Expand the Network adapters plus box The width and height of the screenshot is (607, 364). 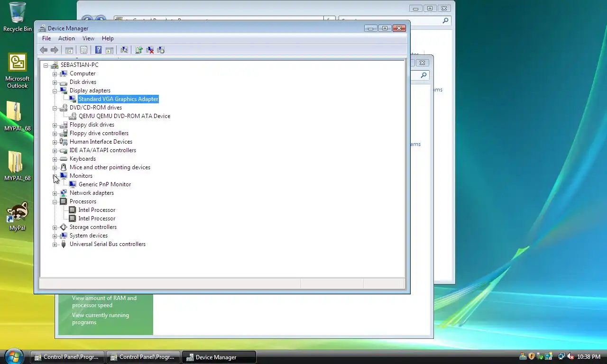coord(55,193)
